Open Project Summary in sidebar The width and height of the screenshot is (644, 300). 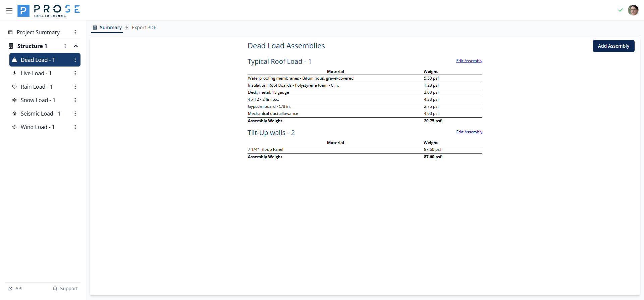(x=38, y=32)
